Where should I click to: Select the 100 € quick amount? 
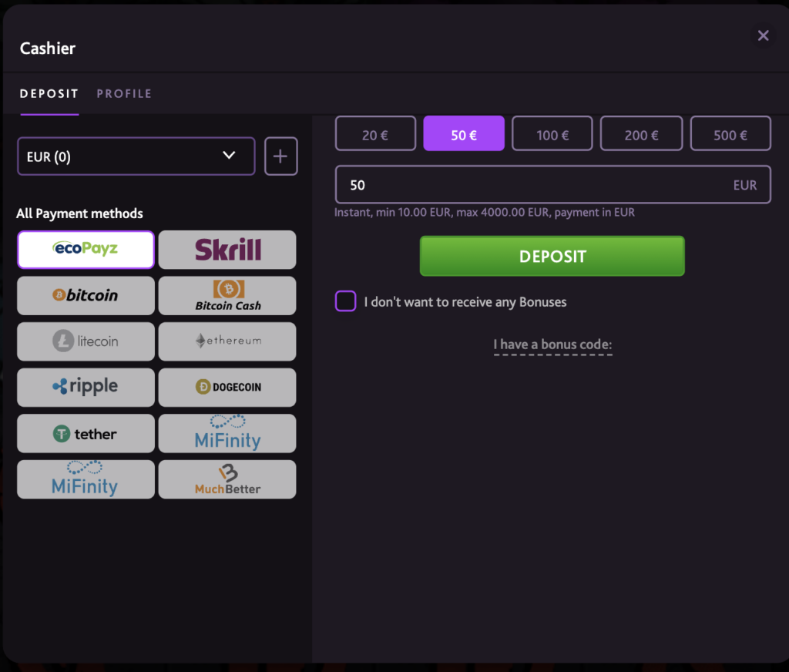pos(552,133)
